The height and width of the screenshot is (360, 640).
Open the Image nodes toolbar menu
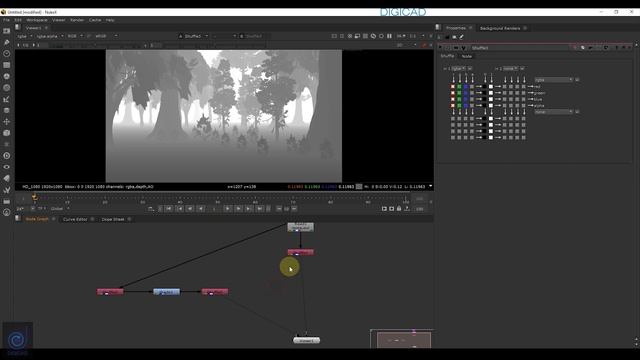(7, 31)
